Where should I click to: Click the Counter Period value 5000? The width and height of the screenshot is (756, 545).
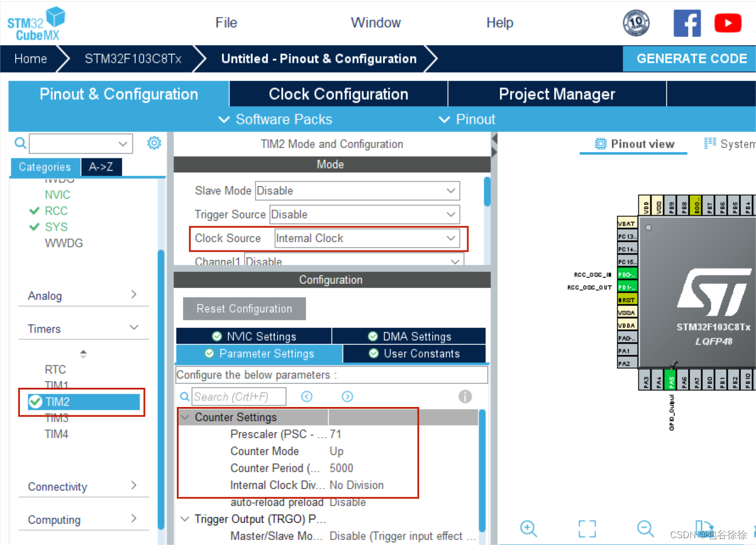pyautogui.click(x=341, y=468)
